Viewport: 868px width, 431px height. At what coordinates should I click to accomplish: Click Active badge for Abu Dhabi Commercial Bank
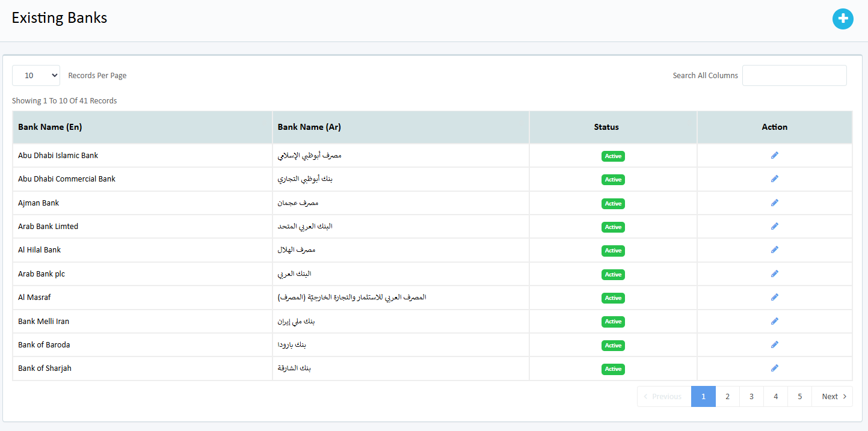coord(613,180)
